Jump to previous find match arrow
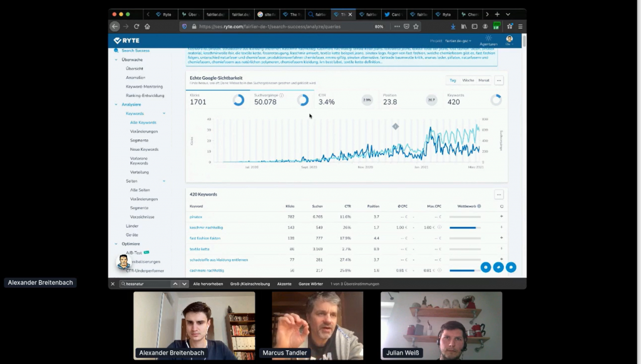Image resolution: width=641 pixels, height=364 pixels. click(175, 284)
